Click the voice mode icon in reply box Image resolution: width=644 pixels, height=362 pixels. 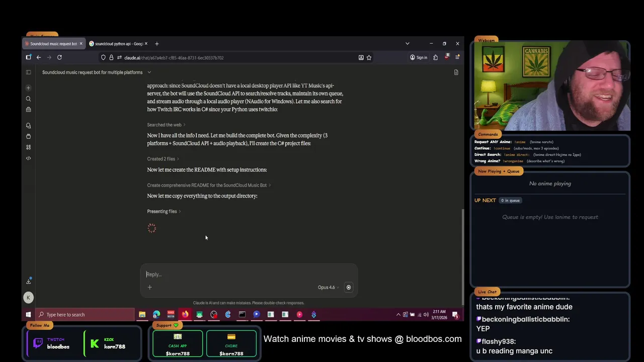coord(348,287)
